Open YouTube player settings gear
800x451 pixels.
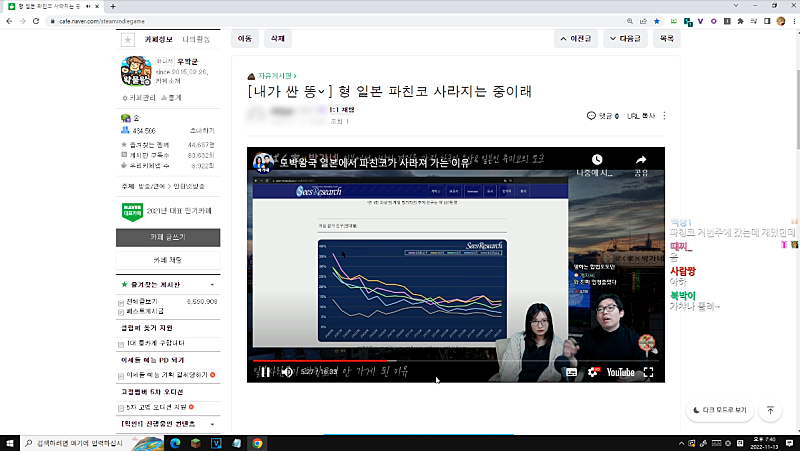tap(592, 372)
